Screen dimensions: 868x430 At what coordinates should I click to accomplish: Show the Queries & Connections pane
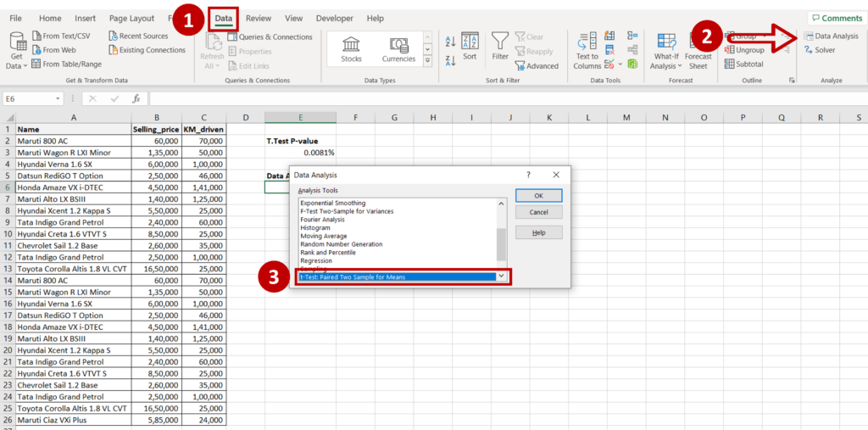click(x=270, y=37)
